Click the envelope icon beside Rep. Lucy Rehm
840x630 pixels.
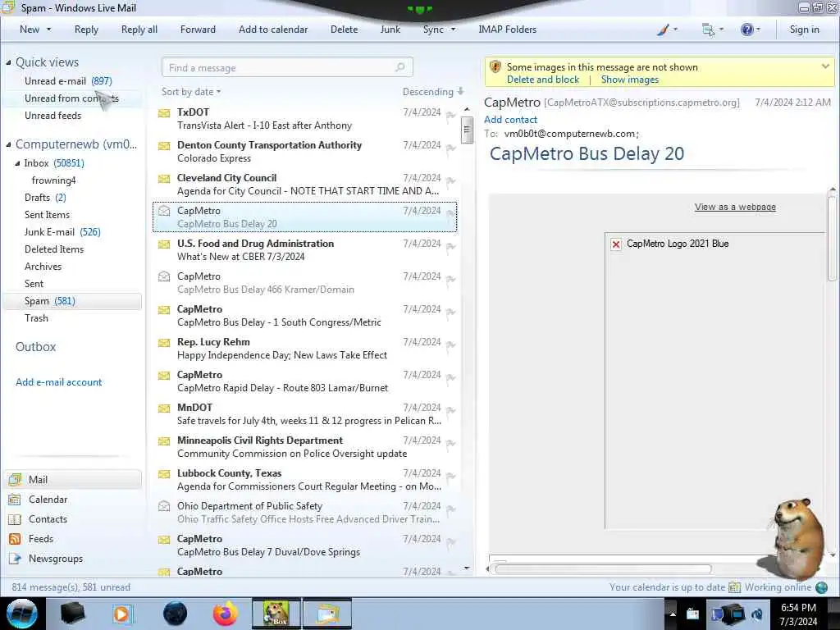pos(164,343)
